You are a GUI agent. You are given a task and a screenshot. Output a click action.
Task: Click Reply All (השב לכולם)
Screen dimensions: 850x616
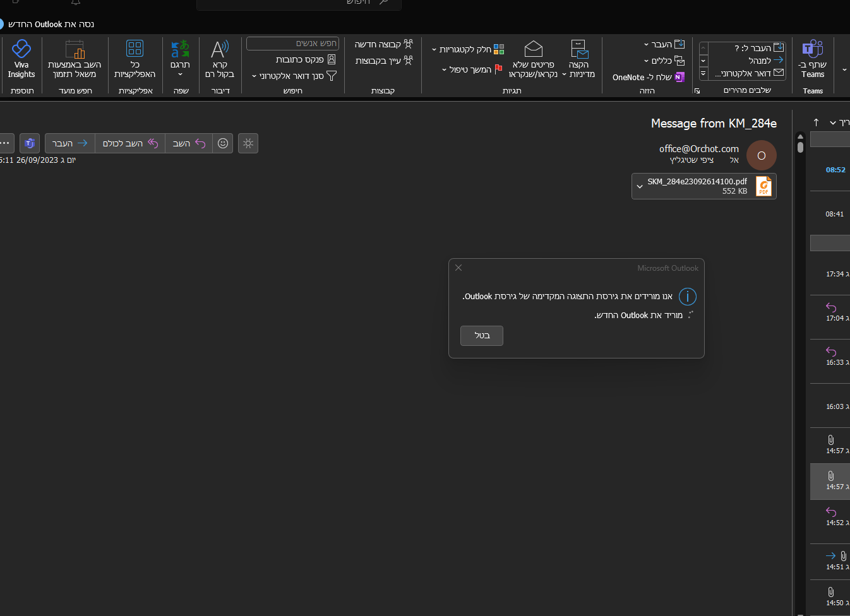130,143
